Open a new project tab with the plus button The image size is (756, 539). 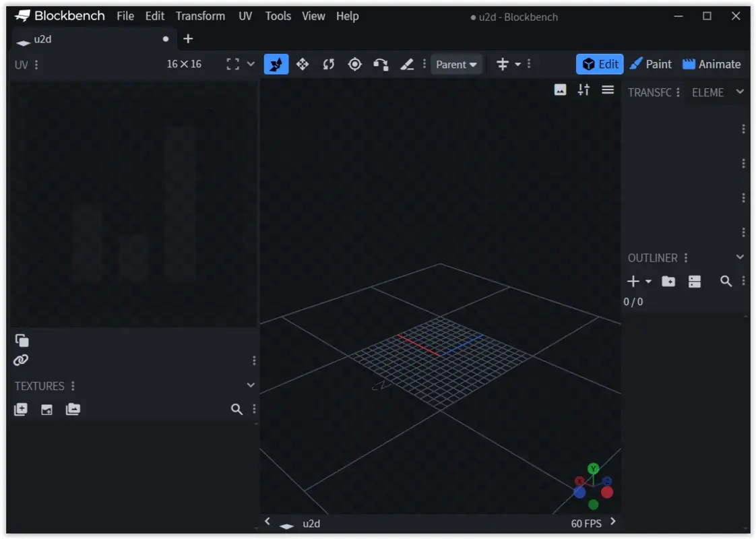tap(187, 39)
